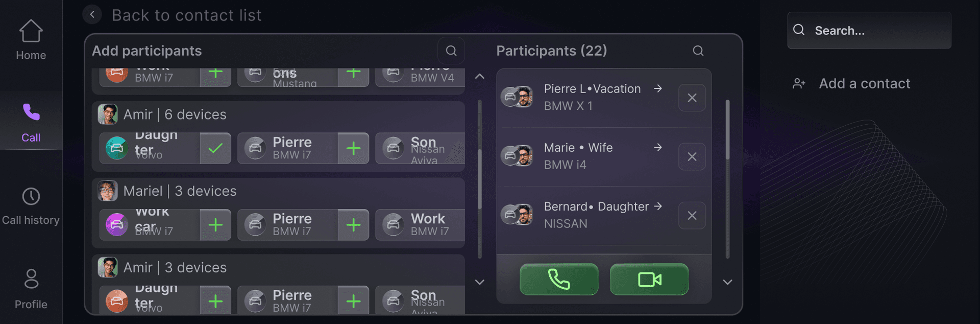980x324 pixels.
Task: Click search icon in Add participants panel
Action: pyautogui.click(x=451, y=51)
